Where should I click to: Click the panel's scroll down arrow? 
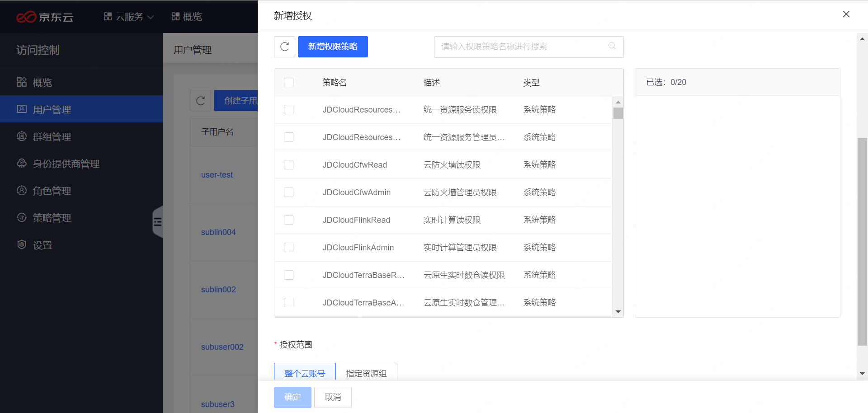pos(862,374)
